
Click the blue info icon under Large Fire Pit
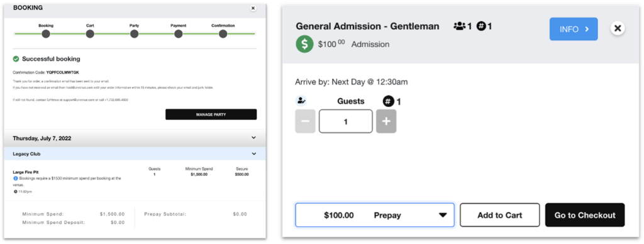16,179
